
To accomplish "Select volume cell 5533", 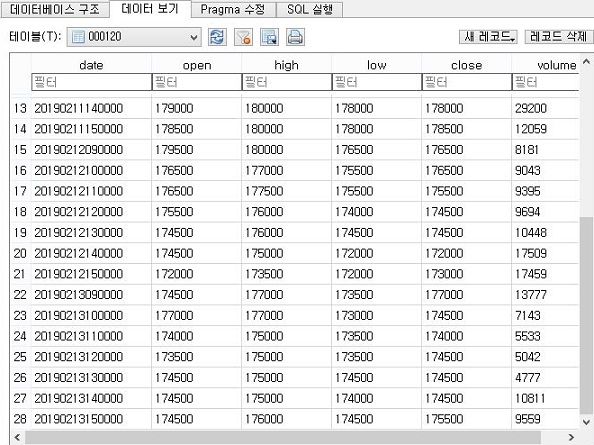I will [546, 336].
